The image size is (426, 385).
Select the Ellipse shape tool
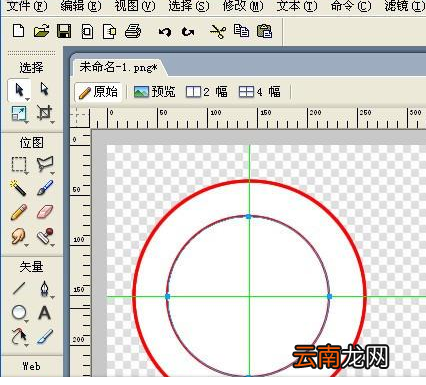coord(19,313)
